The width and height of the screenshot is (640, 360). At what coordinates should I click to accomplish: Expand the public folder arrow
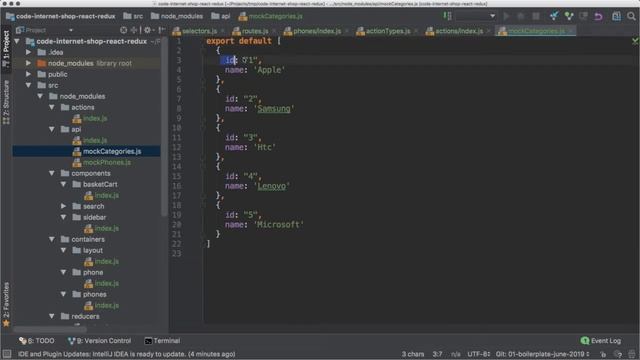coord(29,74)
